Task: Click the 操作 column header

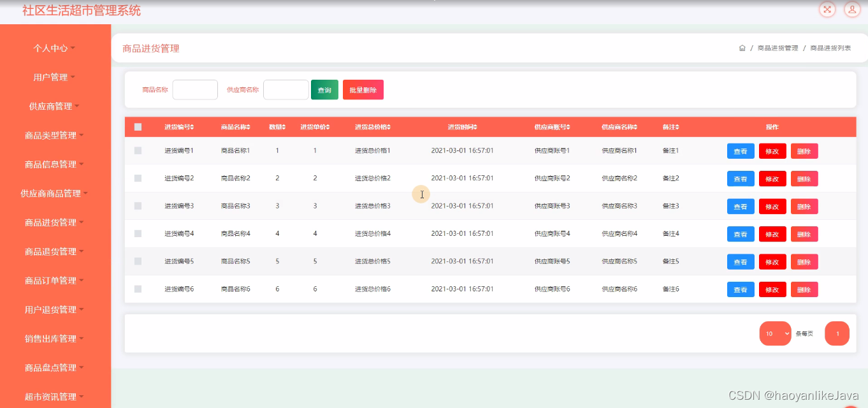Action: [x=772, y=127]
